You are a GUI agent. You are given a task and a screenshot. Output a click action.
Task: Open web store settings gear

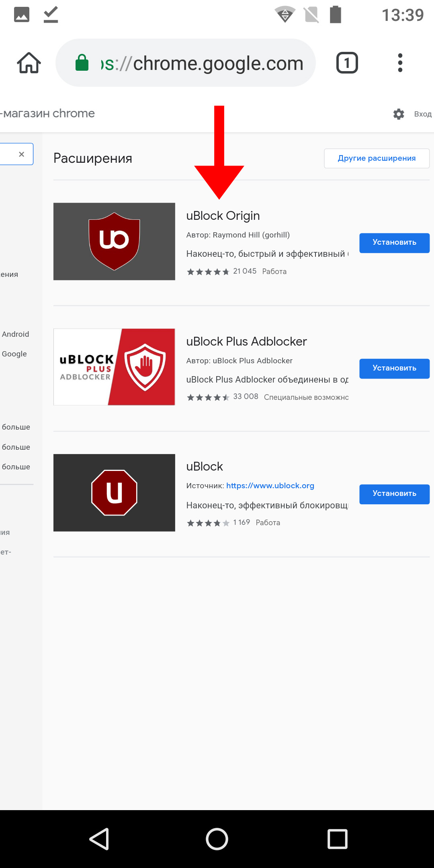[x=399, y=114]
